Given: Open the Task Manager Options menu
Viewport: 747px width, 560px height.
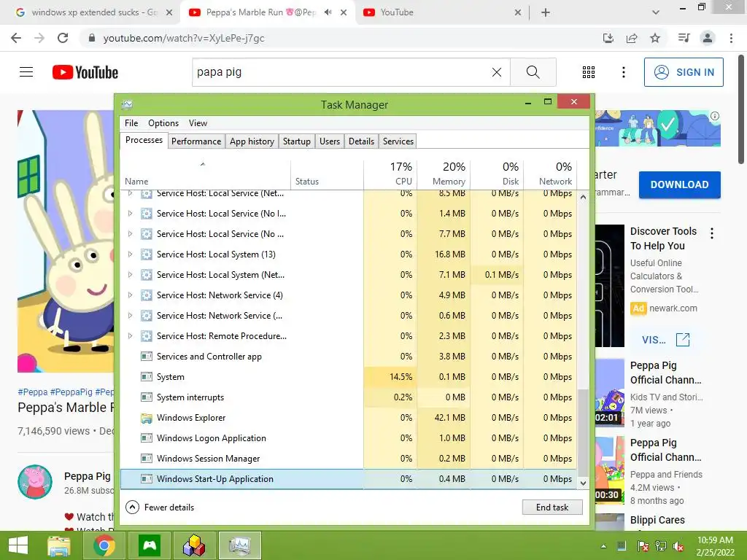Looking at the screenshot, I should click(163, 122).
